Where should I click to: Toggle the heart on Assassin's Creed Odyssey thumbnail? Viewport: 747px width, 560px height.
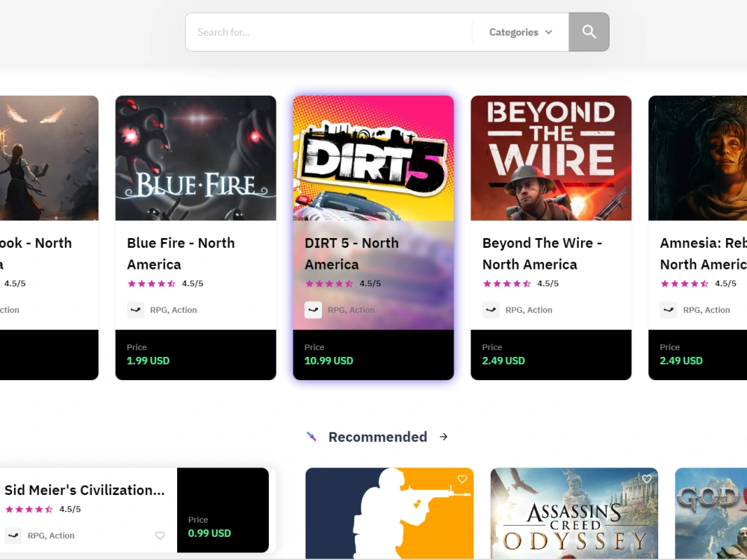646,479
